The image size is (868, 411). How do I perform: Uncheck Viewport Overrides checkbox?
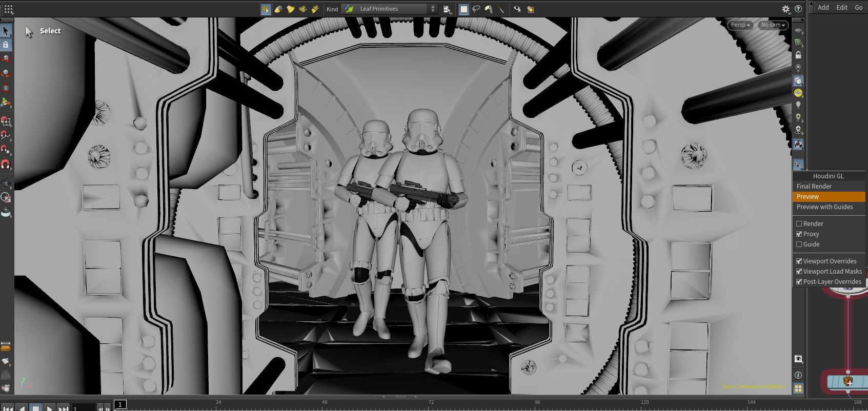coord(799,261)
